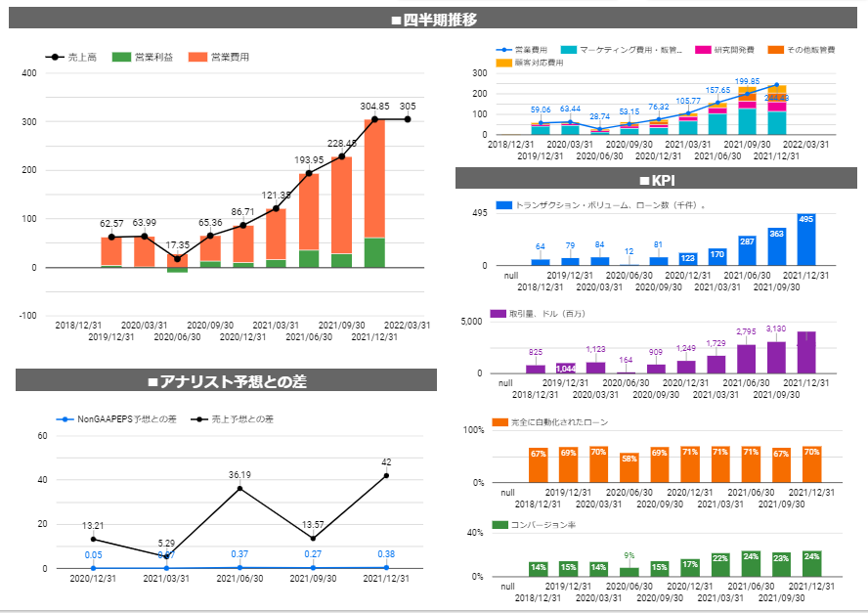Viewport: 868px width, 613px height.
Task: Click the blue NonGAAPEPS予想との差 legend marker
Action: click(65, 419)
